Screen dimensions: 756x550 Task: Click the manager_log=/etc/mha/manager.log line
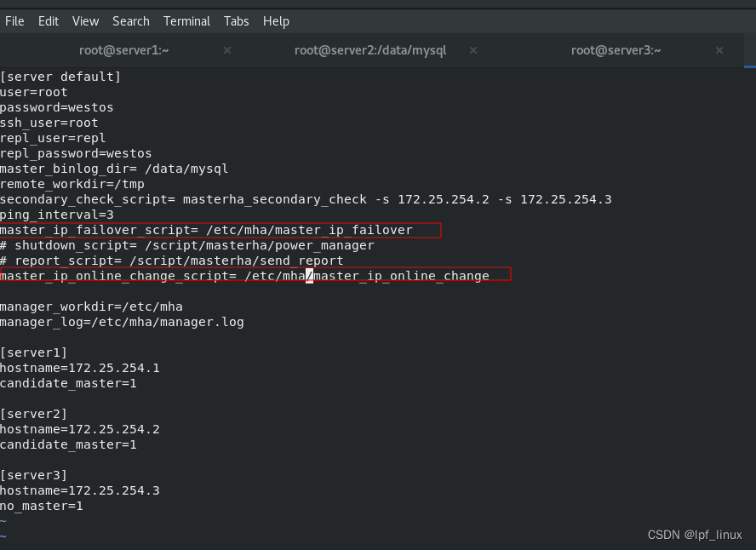tap(122, 322)
